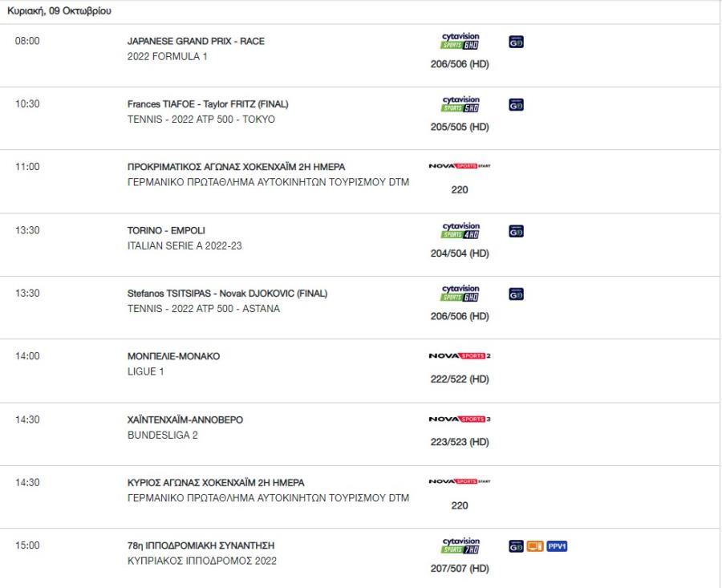Open the Cytavision Sports 4HD logo for Serie A
The width and height of the screenshot is (722, 588).
460,230
